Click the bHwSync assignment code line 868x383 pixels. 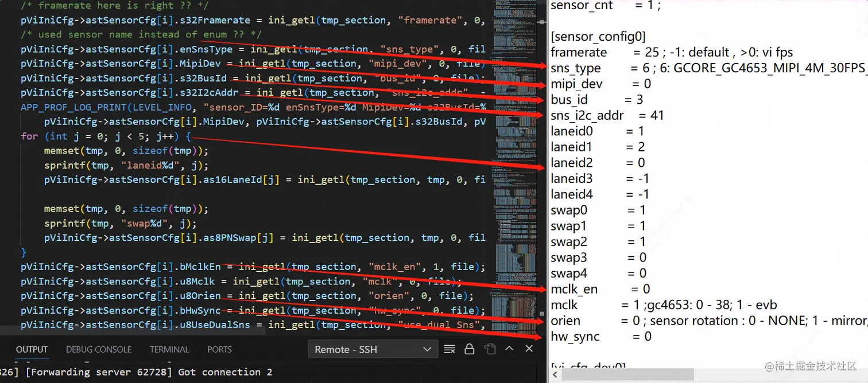click(x=253, y=310)
